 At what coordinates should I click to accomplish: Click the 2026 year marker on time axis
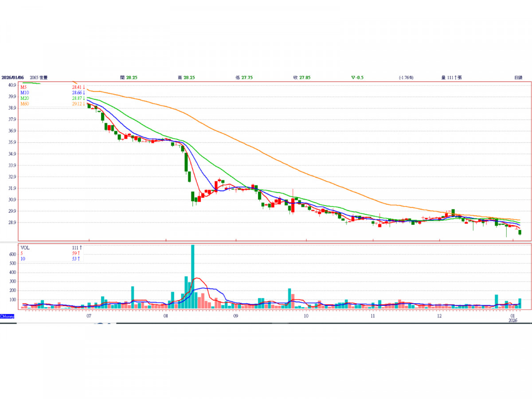point(513,321)
